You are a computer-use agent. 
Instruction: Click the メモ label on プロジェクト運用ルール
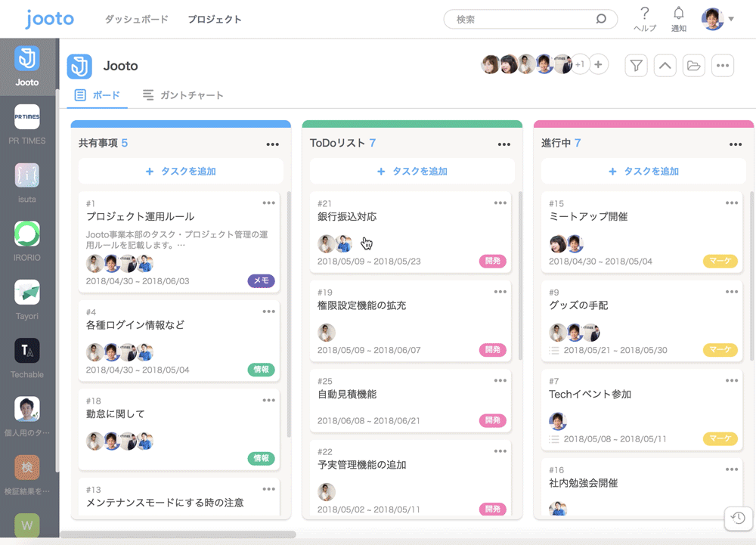[x=261, y=281]
